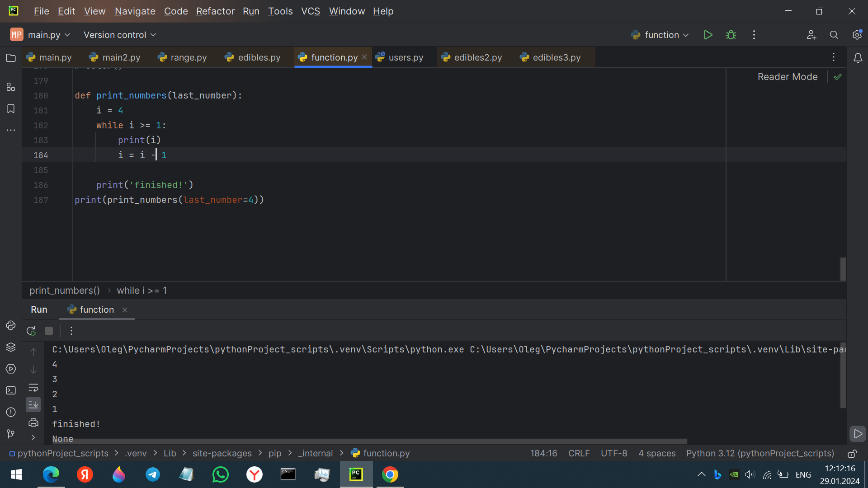
Task: Click the search icon in top right
Action: pyautogui.click(x=834, y=34)
